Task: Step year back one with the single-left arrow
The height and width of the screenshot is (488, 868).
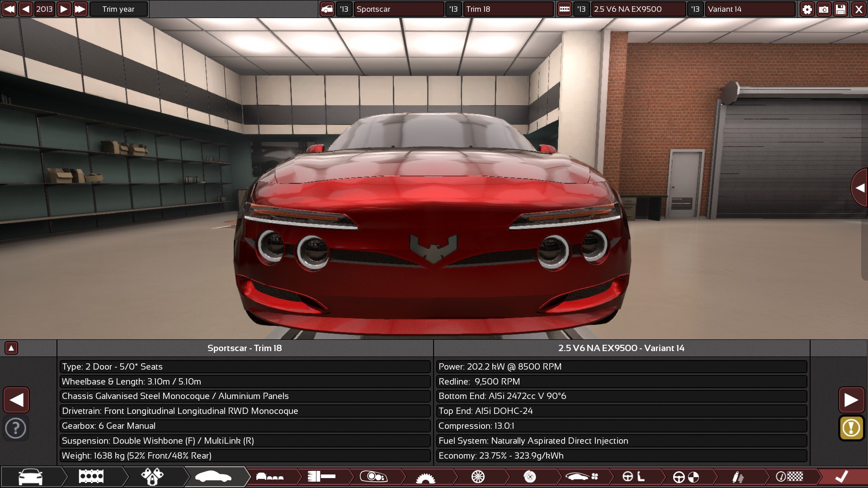Action: [x=26, y=9]
